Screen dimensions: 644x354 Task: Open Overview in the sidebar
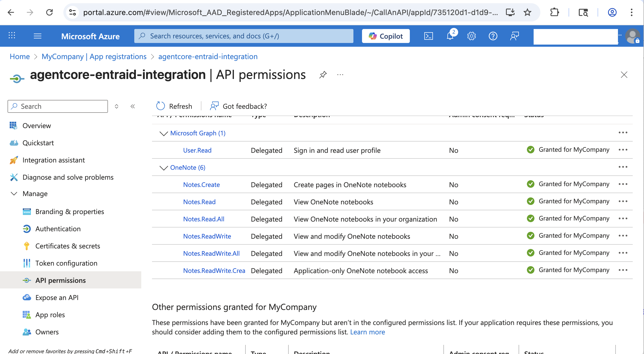coord(37,126)
